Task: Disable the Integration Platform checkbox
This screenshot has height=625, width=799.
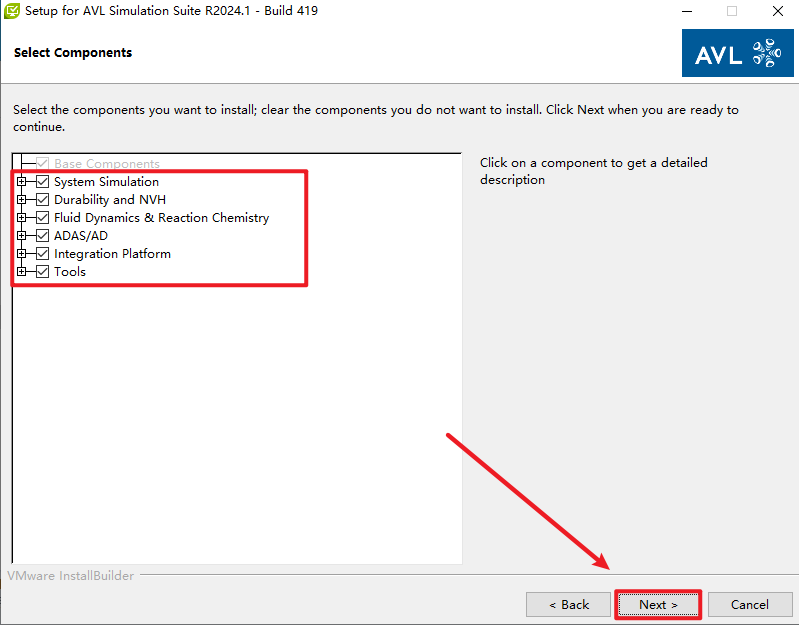Action: [x=42, y=254]
